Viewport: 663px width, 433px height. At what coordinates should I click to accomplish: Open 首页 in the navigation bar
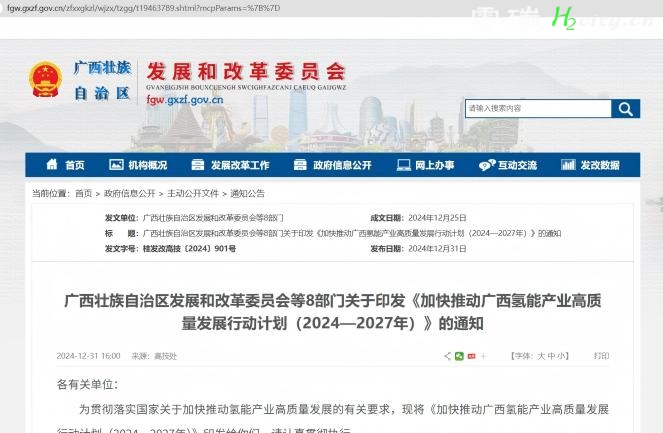tap(75, 165)
